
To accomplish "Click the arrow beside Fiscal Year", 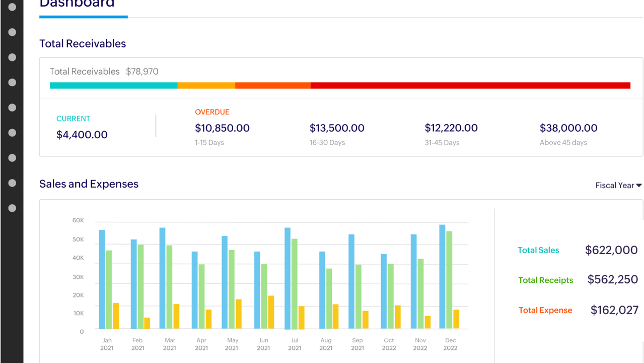I will click(x=639, y=186).
